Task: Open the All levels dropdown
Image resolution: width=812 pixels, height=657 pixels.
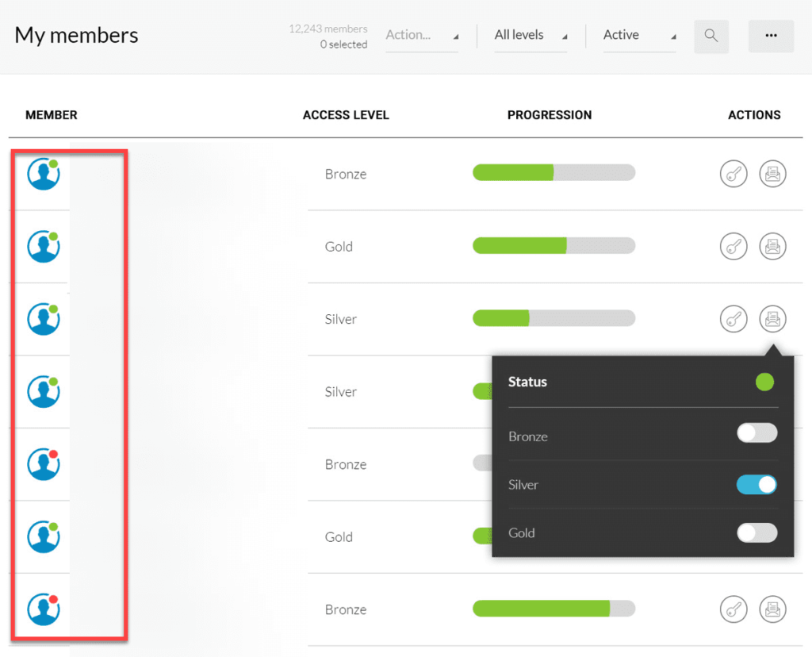Action: click(530, 35)
